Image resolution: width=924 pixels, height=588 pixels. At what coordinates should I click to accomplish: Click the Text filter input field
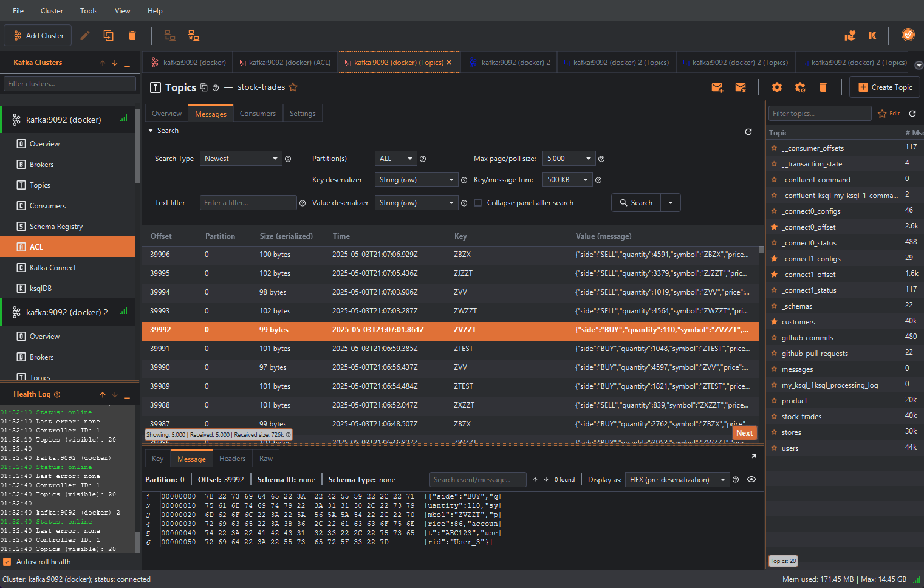(x=248, y=203)
